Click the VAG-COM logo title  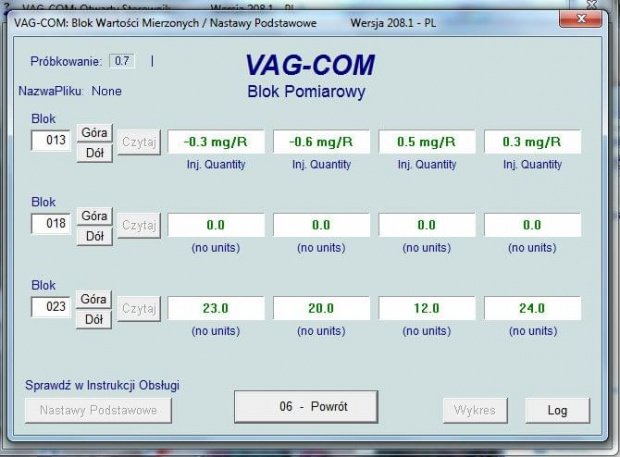[310, 65]
